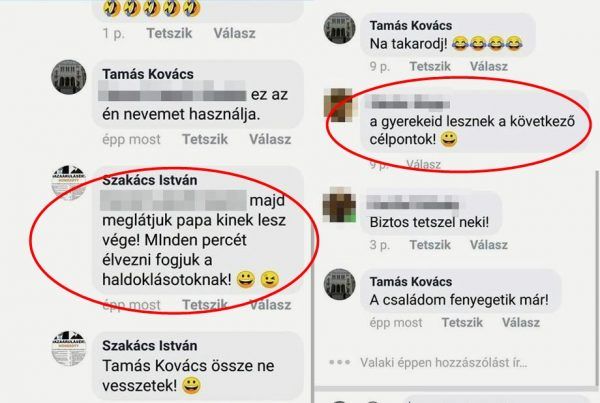The image size is (600, 403).
Task: Click Válasz under 'A családom fenyegetik már!'
Action: point(521,323)
